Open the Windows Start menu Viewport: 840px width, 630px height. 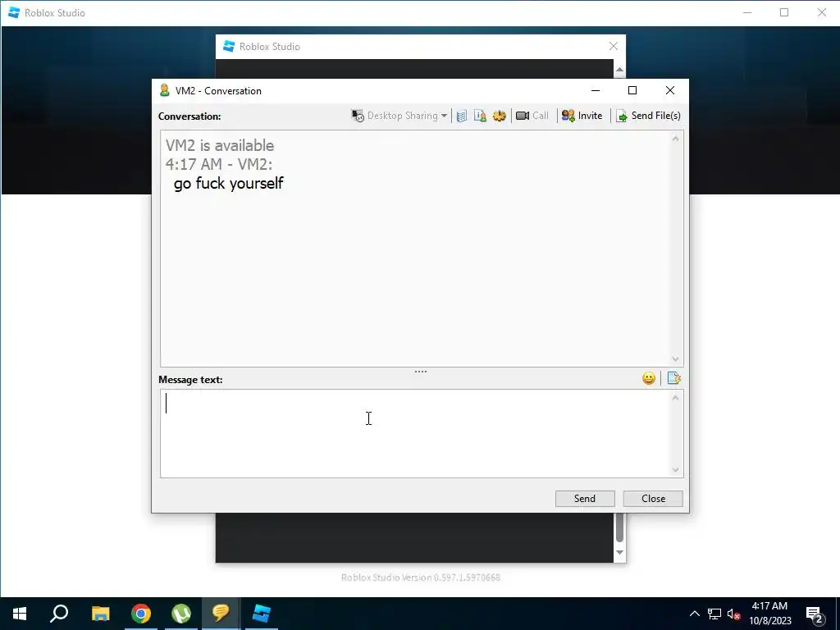(x=20, y=614)
